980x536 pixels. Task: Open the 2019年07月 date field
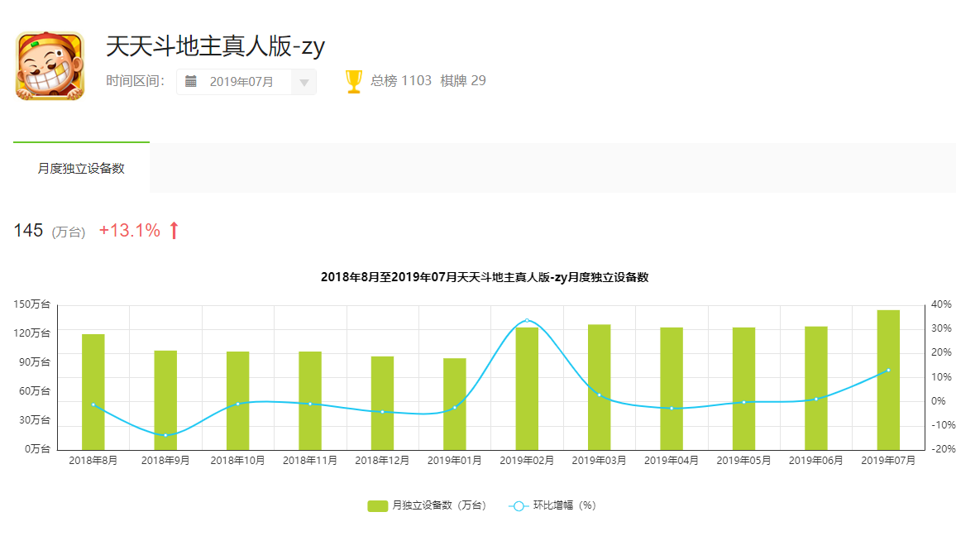[241, 82]
